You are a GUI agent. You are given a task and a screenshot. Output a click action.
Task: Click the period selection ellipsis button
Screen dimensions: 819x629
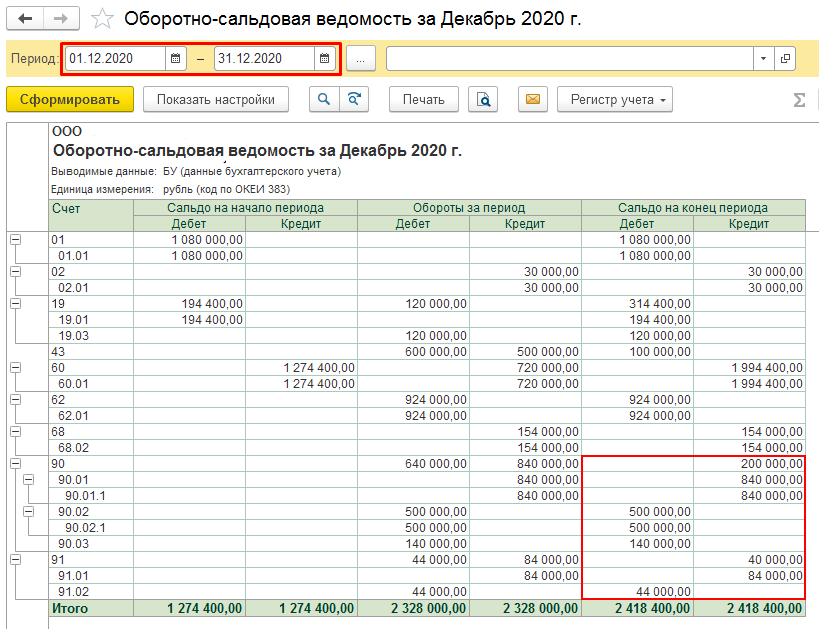[x=360, y=59]
